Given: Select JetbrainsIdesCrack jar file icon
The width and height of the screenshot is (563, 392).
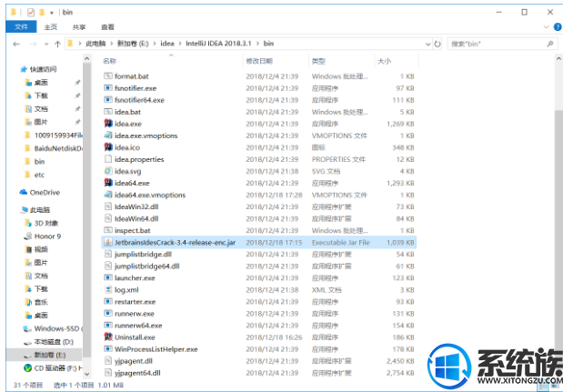Looking at the screenshot, I should coord(108,242).
